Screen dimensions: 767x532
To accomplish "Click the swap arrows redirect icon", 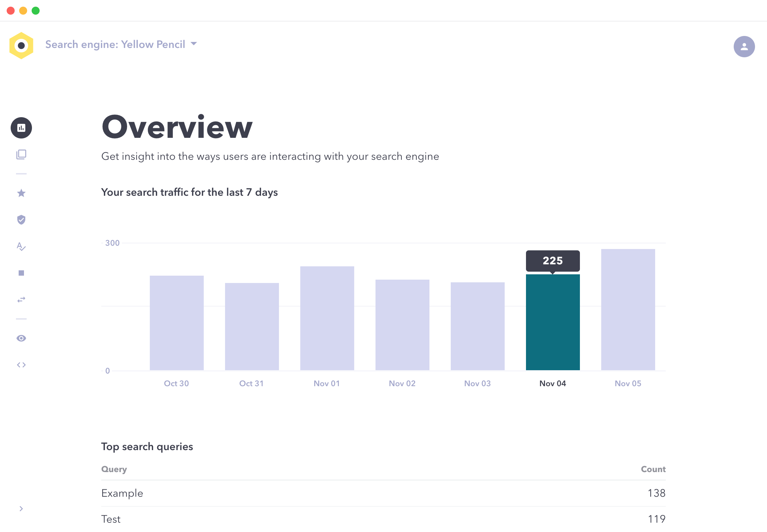I will click(21, 299).
